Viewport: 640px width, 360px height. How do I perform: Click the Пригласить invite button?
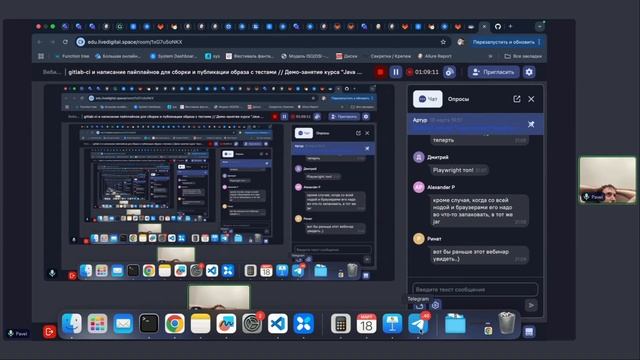(493, 72)
